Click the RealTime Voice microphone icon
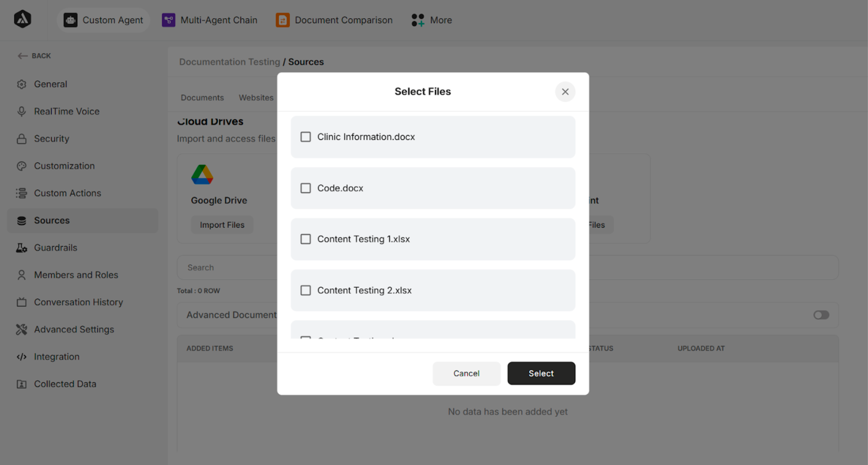Viewport: 868px width, 465px height. [21, 111]
